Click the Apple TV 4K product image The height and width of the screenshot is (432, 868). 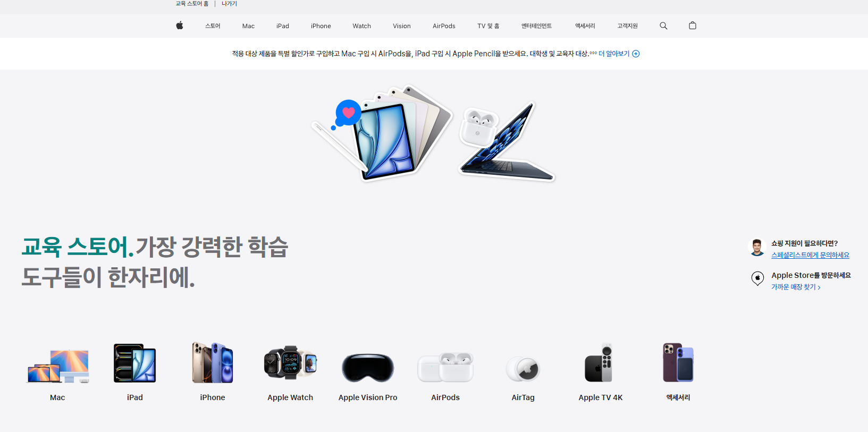(599, 363)
